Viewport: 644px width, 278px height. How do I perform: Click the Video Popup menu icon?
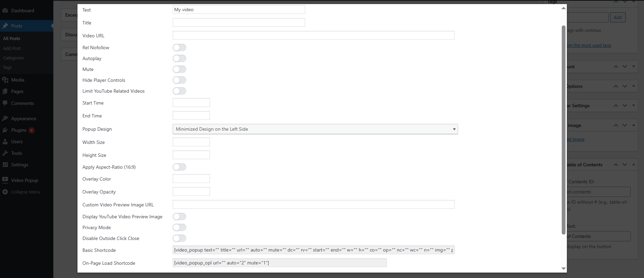(5, 180)
